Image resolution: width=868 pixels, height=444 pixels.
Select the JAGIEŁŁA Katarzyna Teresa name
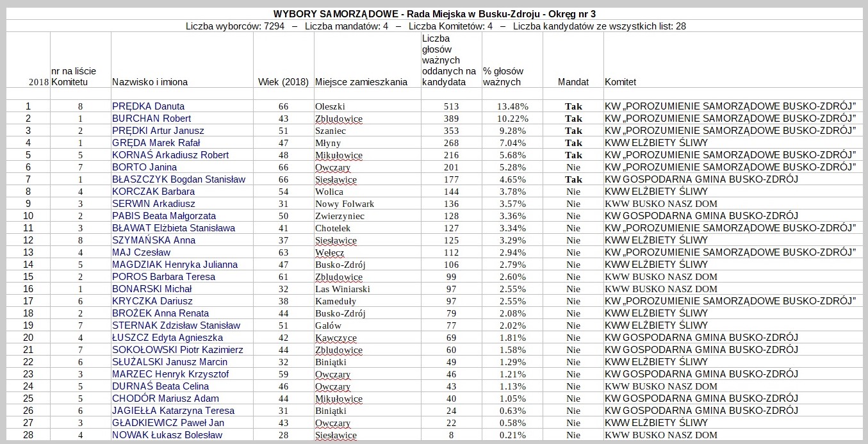[x=173, y=411]
